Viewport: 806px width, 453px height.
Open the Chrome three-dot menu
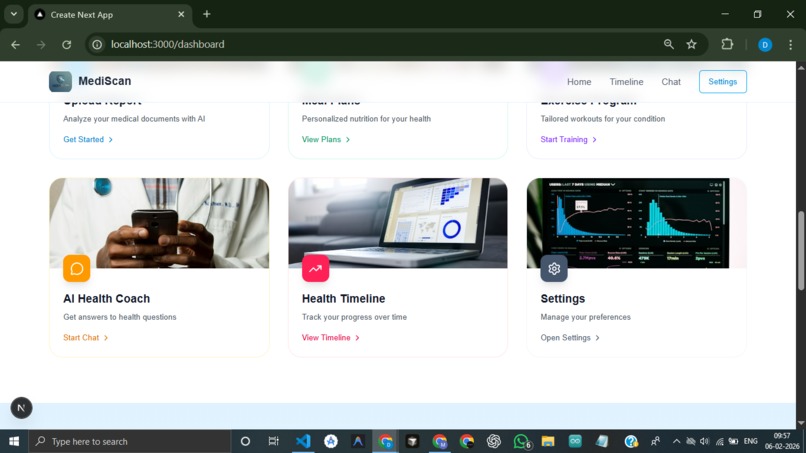791,45
